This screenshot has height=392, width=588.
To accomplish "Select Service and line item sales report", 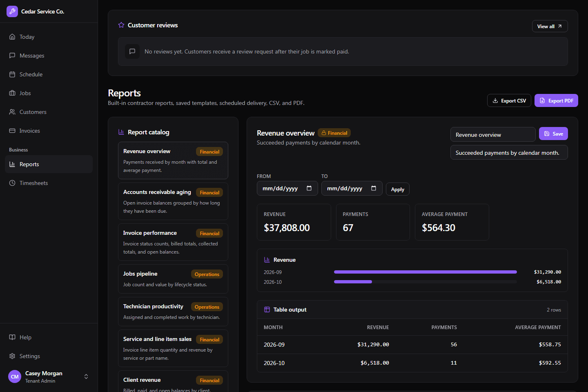I will [173, 348].
